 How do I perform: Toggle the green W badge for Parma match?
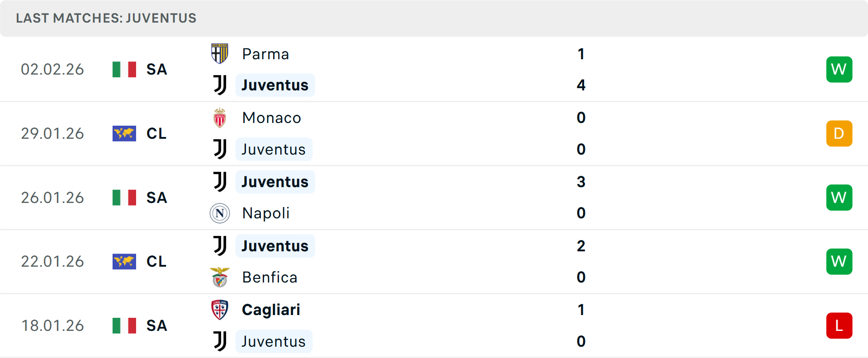click(839, 69)
